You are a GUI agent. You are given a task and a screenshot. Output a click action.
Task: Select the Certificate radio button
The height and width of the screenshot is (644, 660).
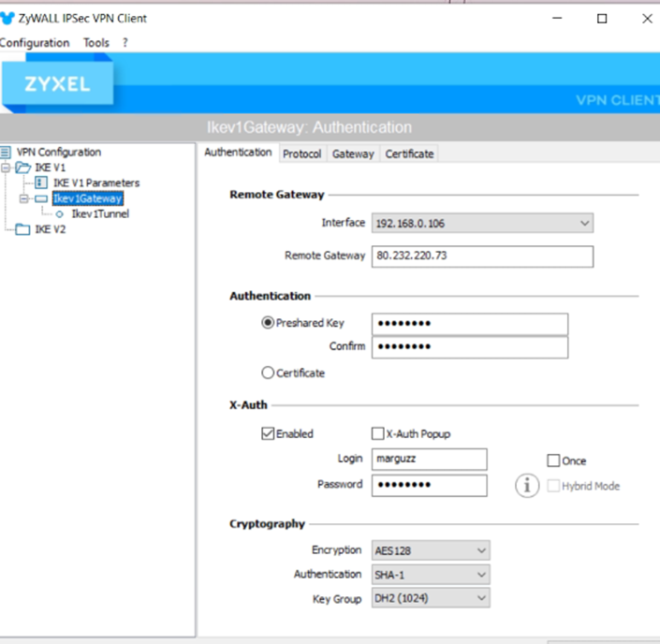[x=268, y=373]
